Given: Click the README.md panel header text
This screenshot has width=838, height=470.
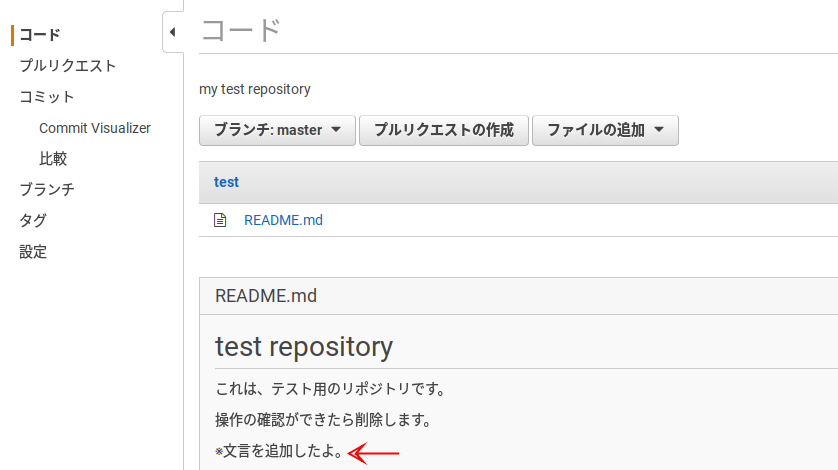Looking at the screenshot, I should coord(266,296).
